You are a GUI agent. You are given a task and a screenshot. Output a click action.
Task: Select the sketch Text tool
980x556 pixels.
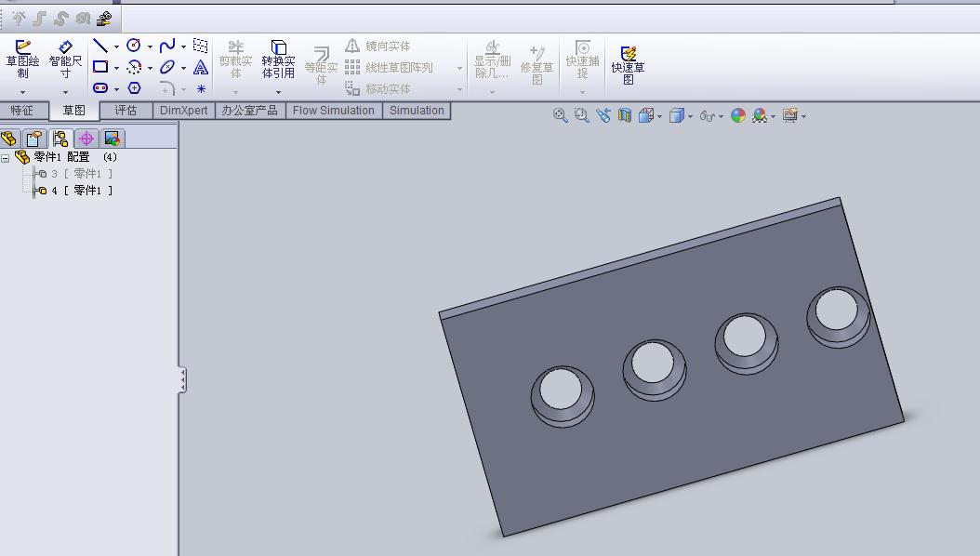tap(201, 67)
